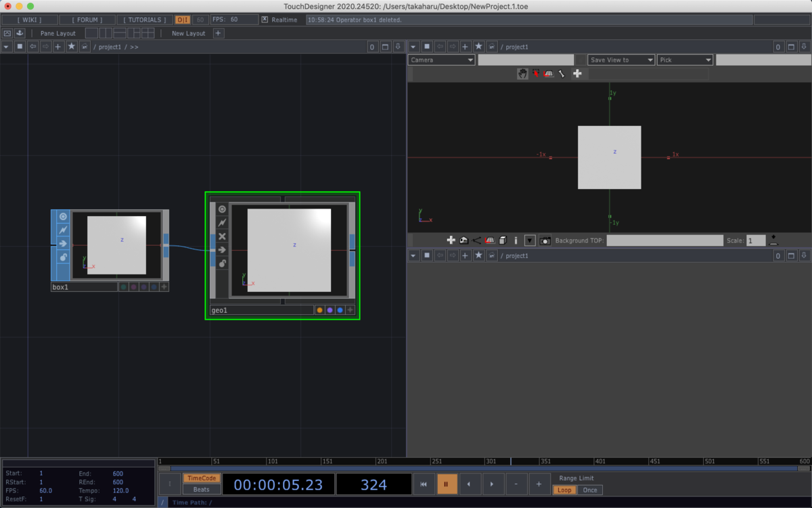The image size is (812, 508).
Task: Toggle lock flag on box1 node
Action: pyautogui.click(x=63, y=257)
